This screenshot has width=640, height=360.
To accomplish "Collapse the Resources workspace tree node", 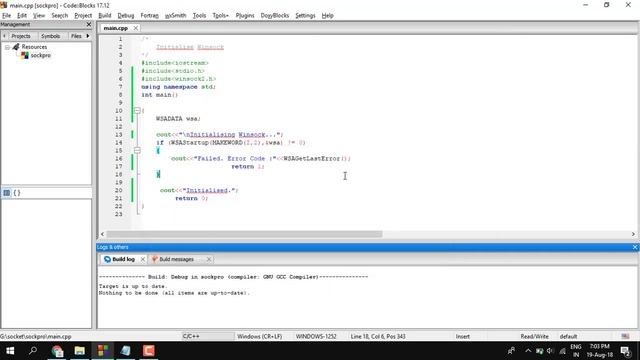I will click(7, 47).
